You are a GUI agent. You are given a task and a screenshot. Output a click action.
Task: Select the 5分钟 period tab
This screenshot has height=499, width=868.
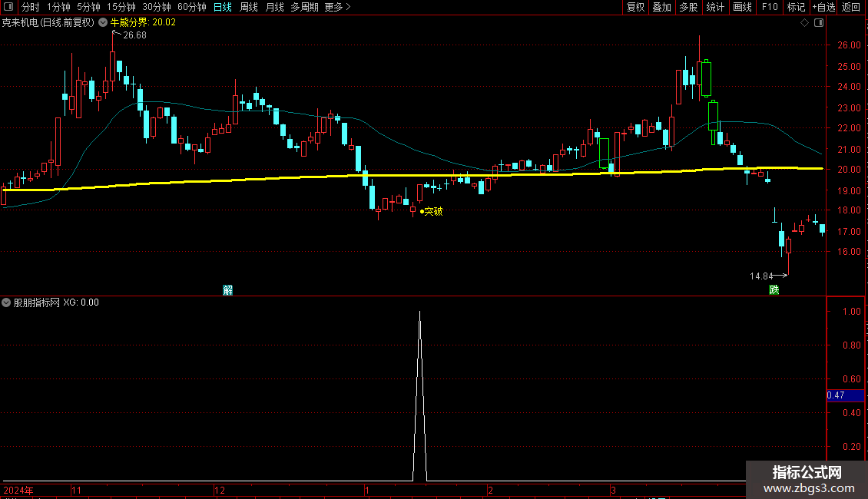coord(88,7)
